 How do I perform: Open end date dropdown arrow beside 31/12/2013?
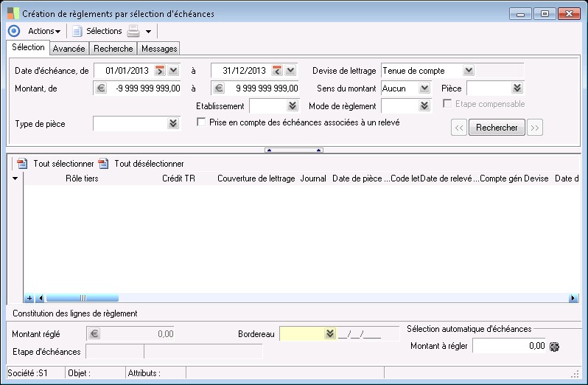coord(290,70)
